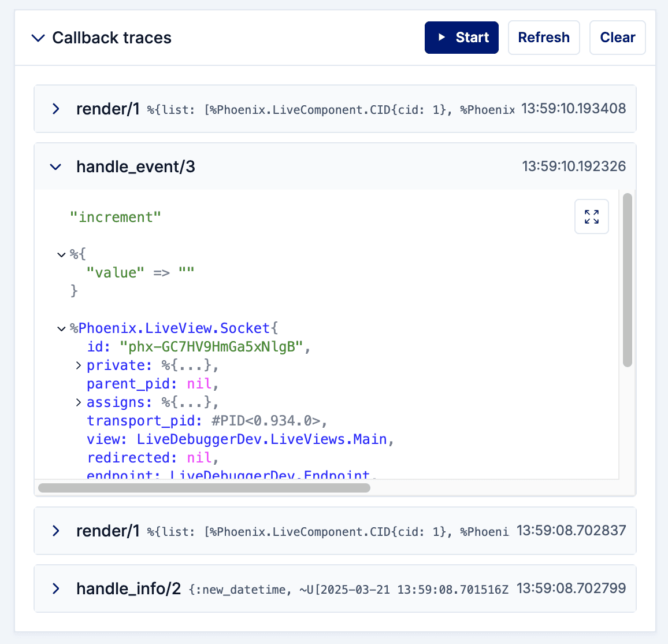This screenshot has height=644, width=668.
Task: Open fullscreen view of handle_event trace
Action: pos(591,217)
